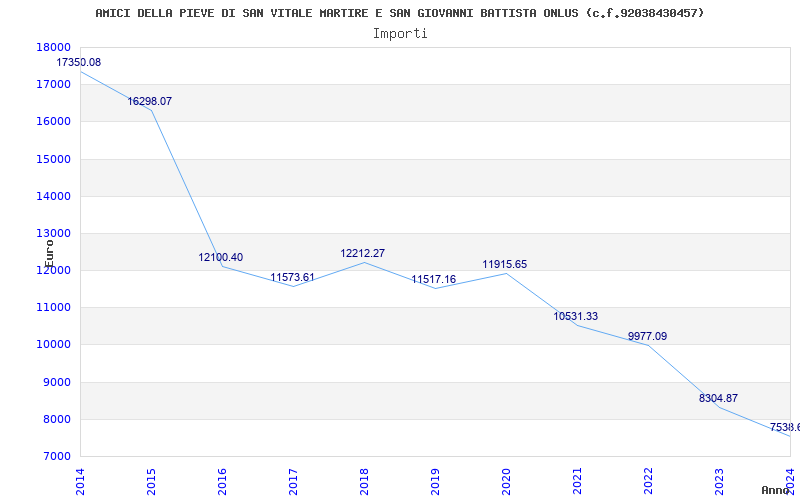Select data label 16298.07
The height and width of the screenshot is (500, 800).
[x=149, y=101]
